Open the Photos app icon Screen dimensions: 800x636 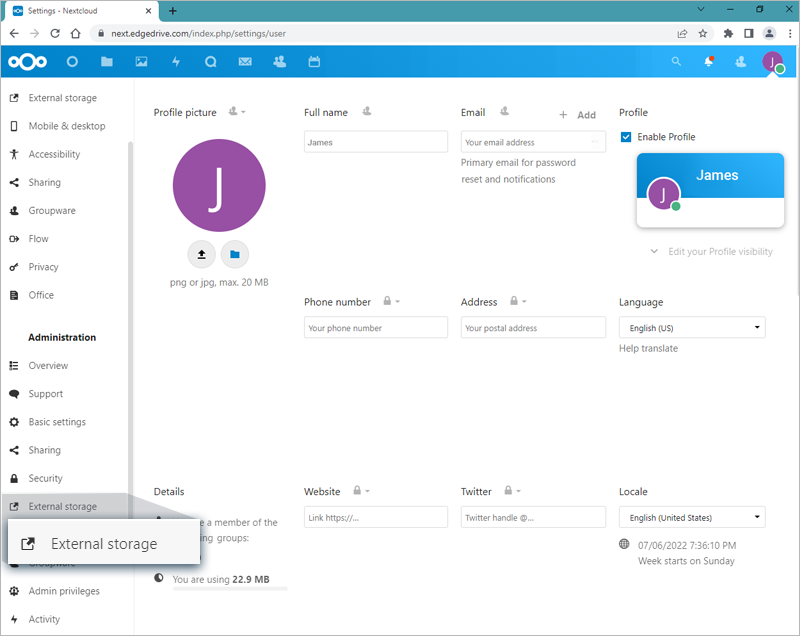[141, 62]
